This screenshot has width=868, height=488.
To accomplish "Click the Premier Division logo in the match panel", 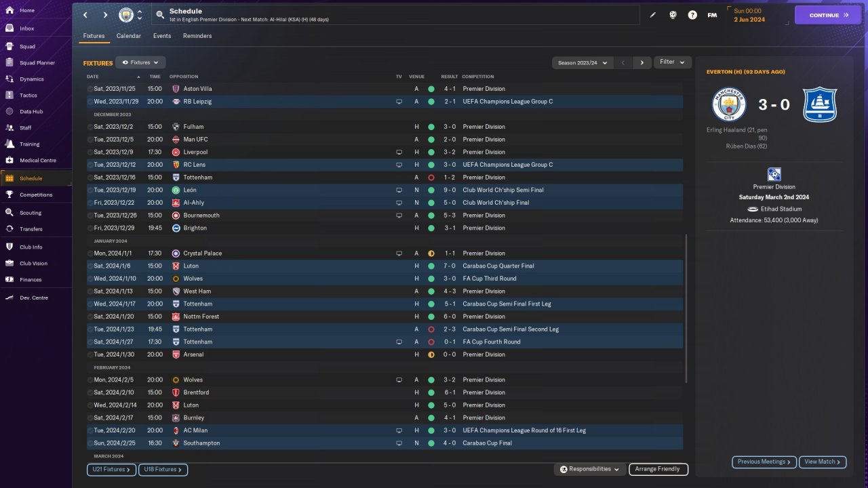I will (x=774, y=175).
